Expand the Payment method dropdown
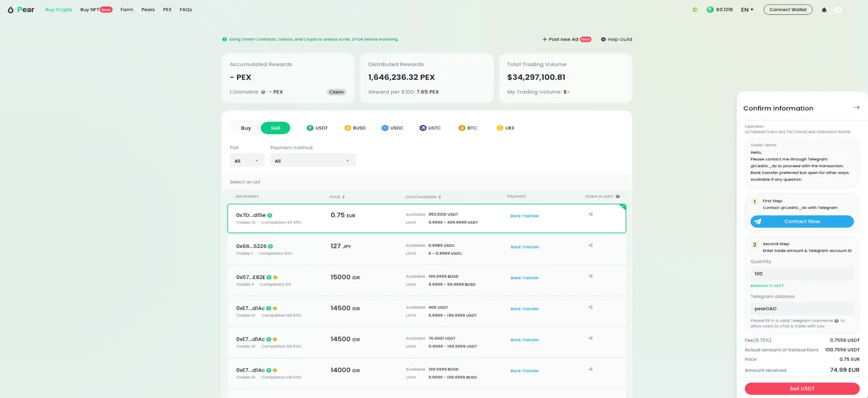This screenshot has width=868, height=398. (312, 161)
